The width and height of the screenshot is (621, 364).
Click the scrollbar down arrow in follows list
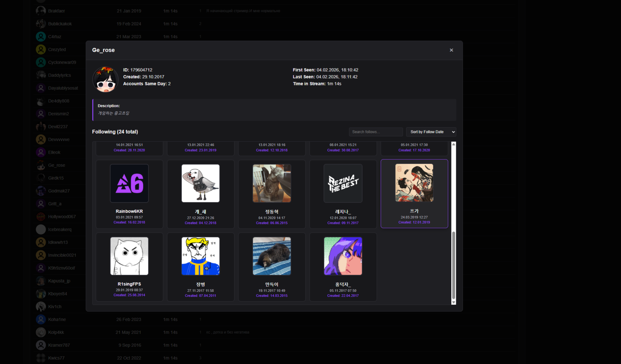(x=453, y=302)
